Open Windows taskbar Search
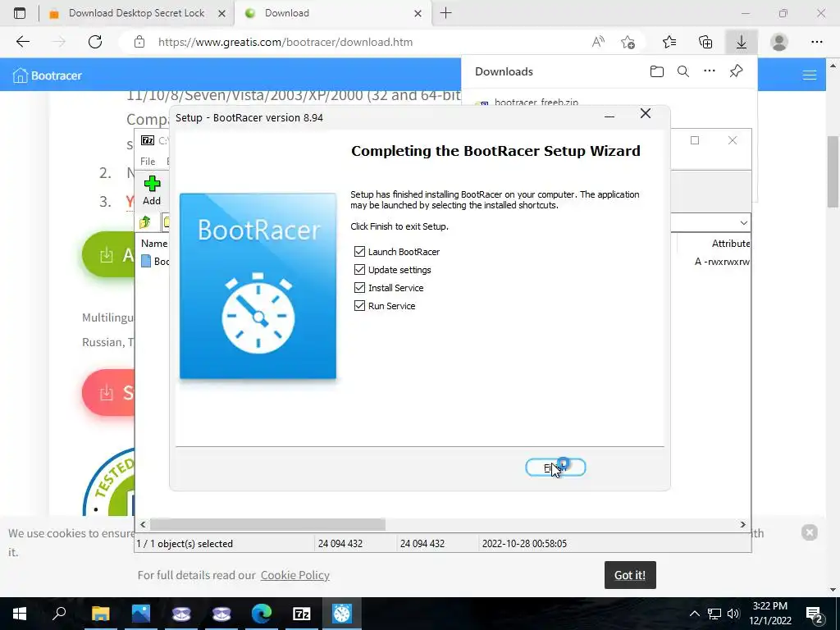 pos(59,614)
